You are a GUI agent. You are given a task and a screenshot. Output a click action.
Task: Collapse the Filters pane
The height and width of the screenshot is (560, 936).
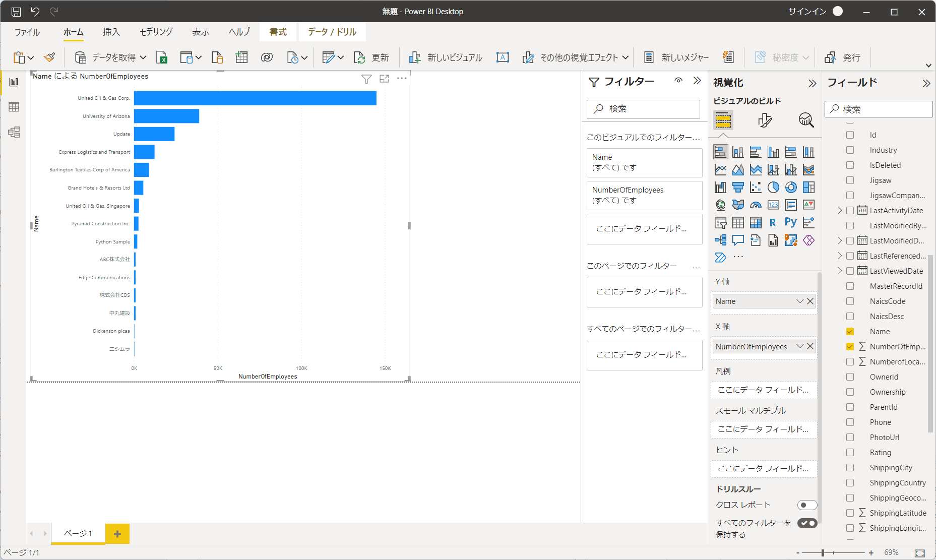coord(697,81)
